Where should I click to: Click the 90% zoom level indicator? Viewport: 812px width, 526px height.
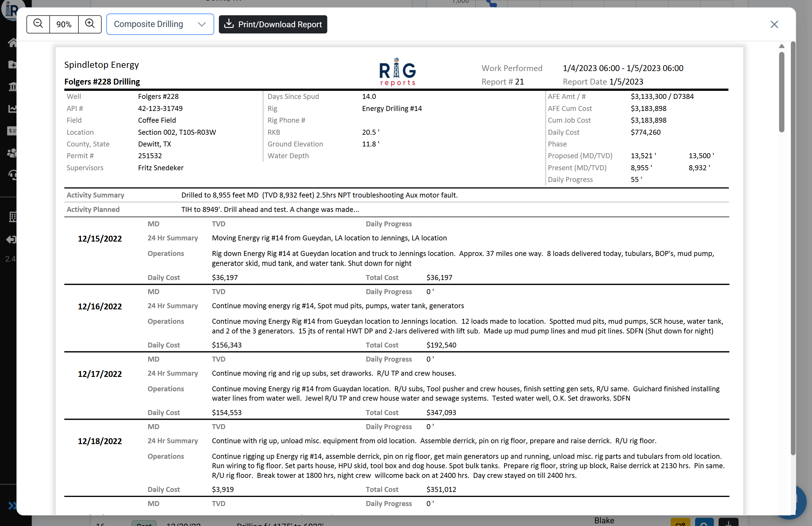tap(64, 24)
